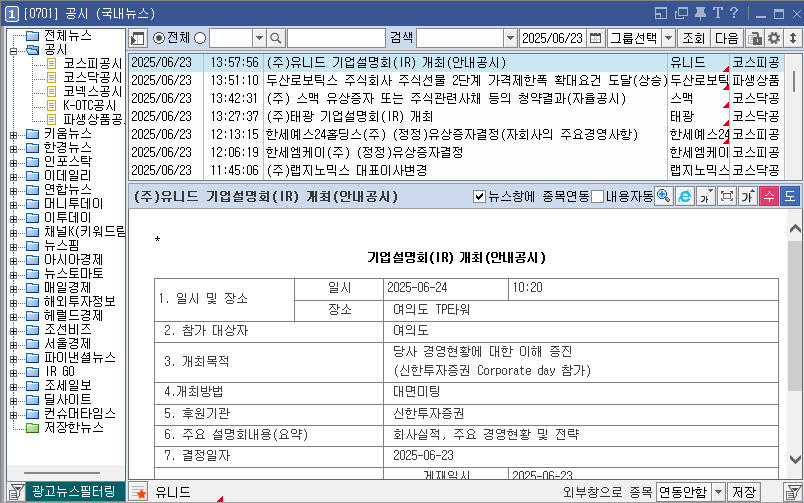Click the title bar window-copy icon
Screen dimensions: 804x503
pos(681,13)
